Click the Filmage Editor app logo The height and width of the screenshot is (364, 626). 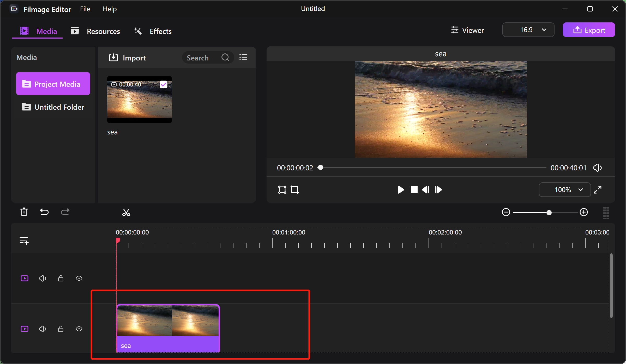(14, 9)
